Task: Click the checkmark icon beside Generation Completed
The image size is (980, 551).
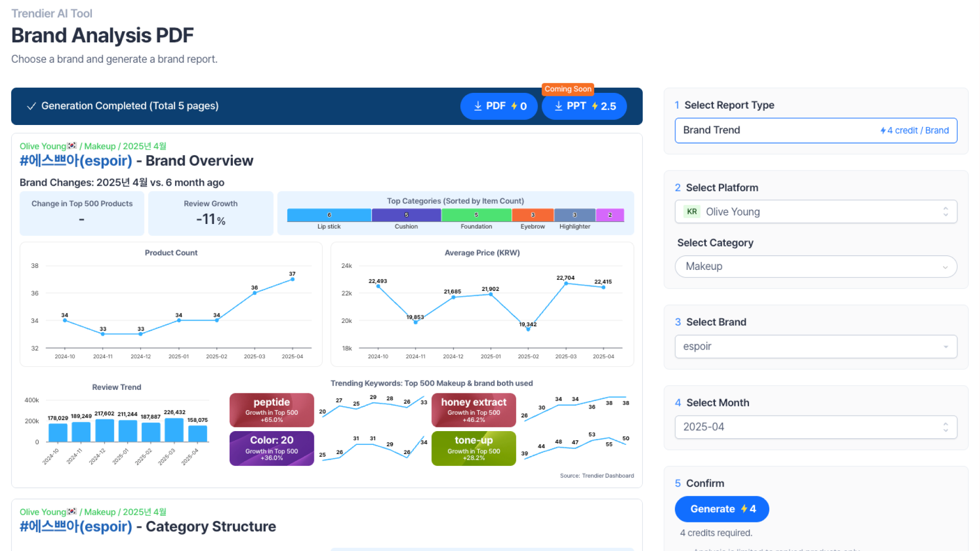Action: 31,106
